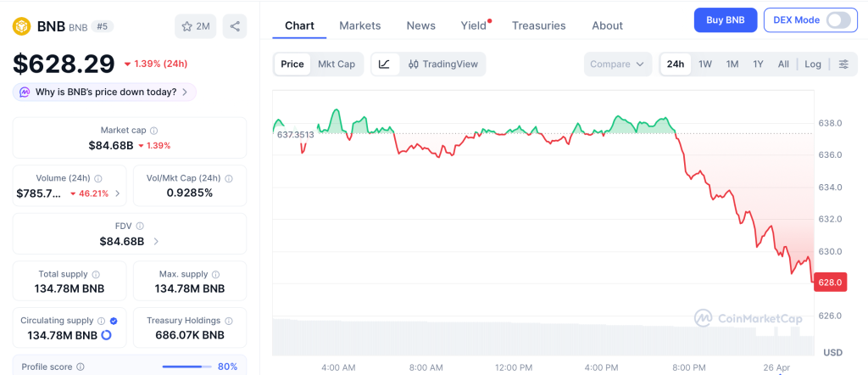Toggle DEX Mode switch

pyautogui.click(x=837, y=20)
